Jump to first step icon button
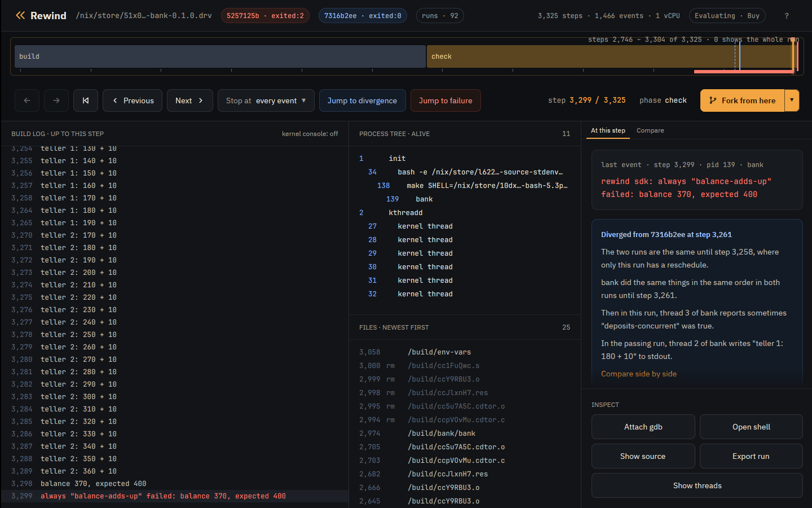812x508 pixels. (x=86, y=100)
